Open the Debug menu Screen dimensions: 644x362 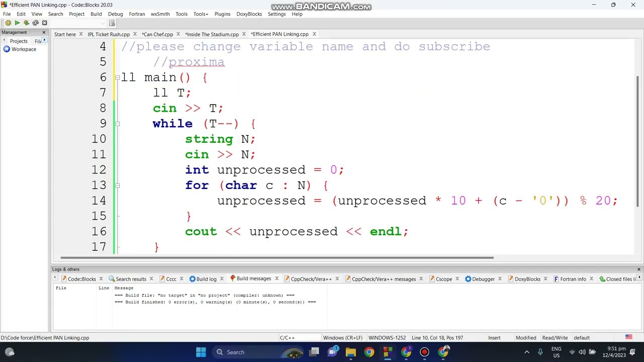click(115, 14)
